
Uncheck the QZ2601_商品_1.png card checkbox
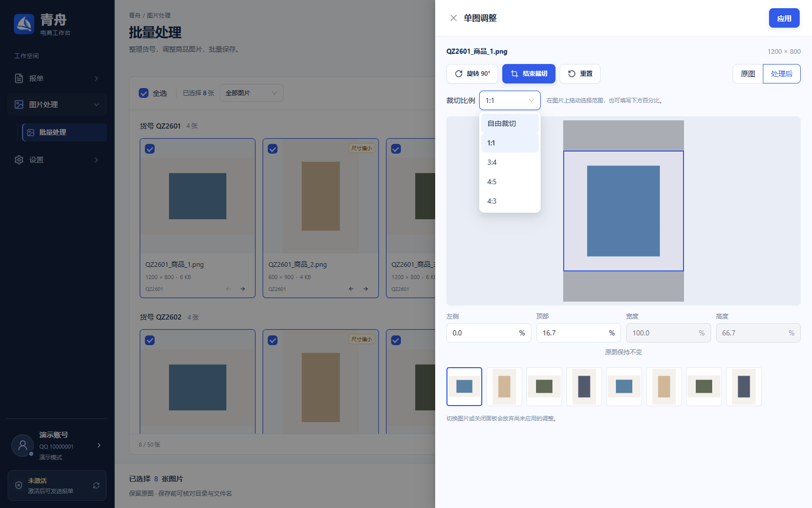pyautogui.click(x=150, y=149)
